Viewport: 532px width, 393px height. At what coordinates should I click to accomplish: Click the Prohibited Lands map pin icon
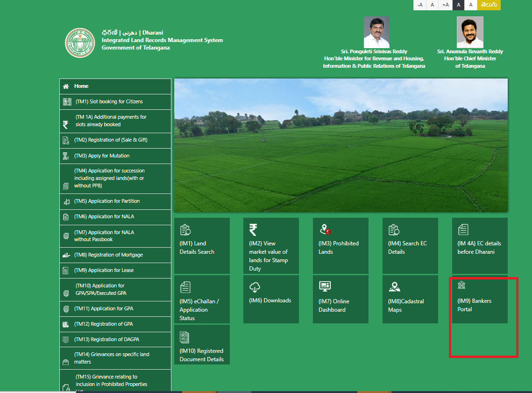325,229
